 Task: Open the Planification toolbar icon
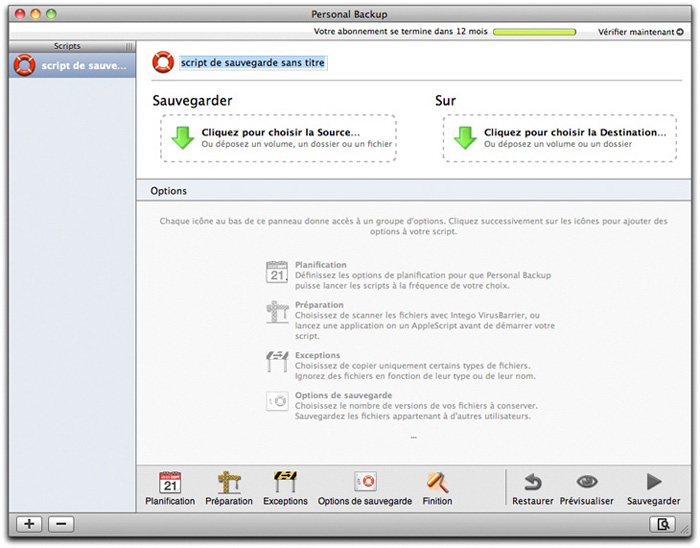coord(170,482)
